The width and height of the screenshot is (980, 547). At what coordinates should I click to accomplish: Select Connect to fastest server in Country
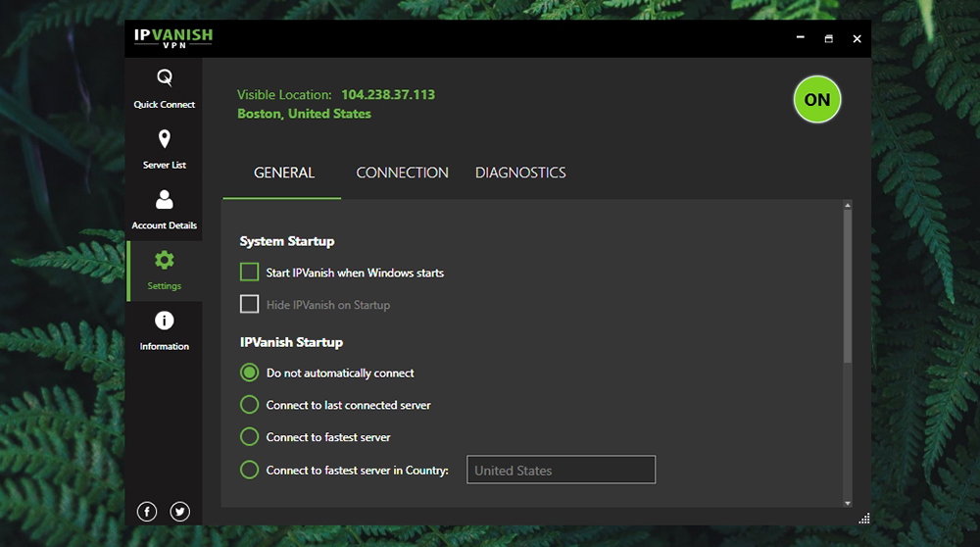[x=249, y=470]
